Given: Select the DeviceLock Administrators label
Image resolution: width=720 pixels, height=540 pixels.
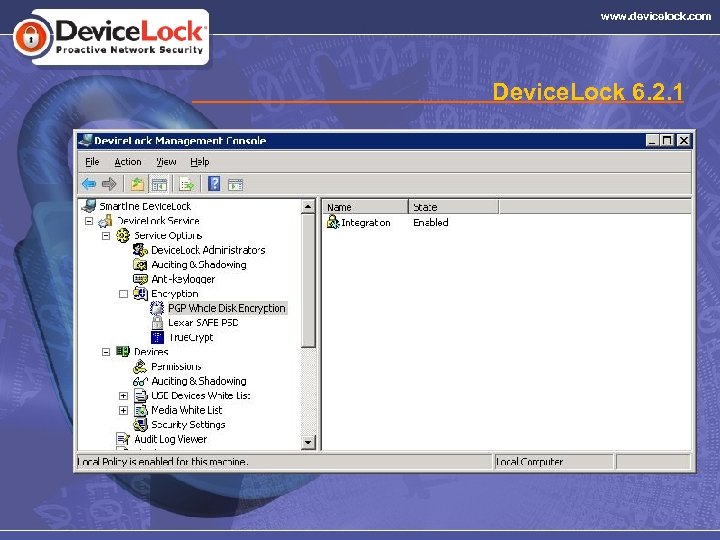Looking at the screenshot, I should click(x=208, y=250).
